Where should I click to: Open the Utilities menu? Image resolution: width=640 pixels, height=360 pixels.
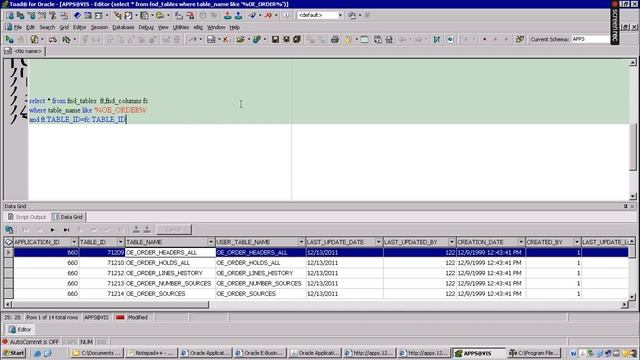pos(181,27)
